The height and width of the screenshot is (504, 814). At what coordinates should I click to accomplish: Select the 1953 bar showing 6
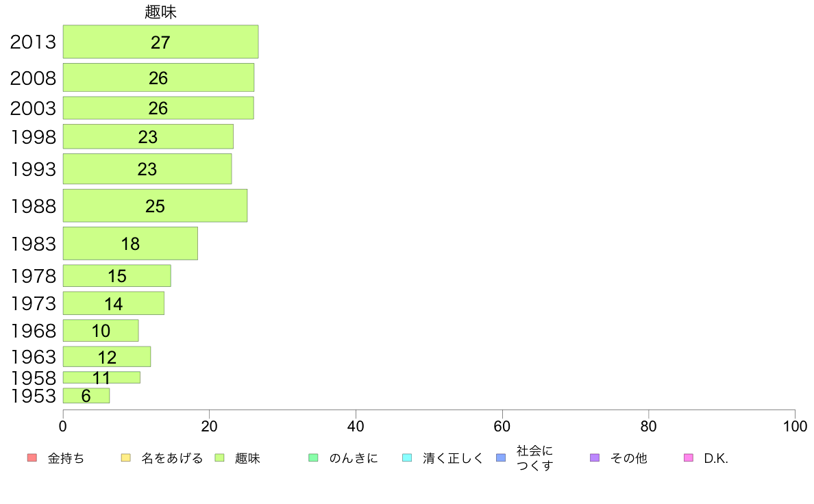[x=86, y=396]
